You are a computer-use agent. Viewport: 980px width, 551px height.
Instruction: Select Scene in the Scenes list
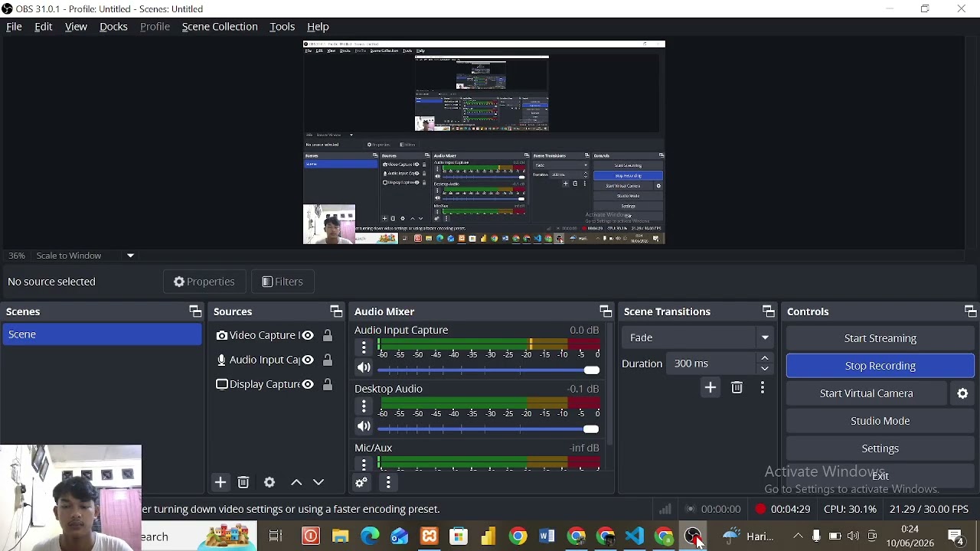[x=103, y=335]
